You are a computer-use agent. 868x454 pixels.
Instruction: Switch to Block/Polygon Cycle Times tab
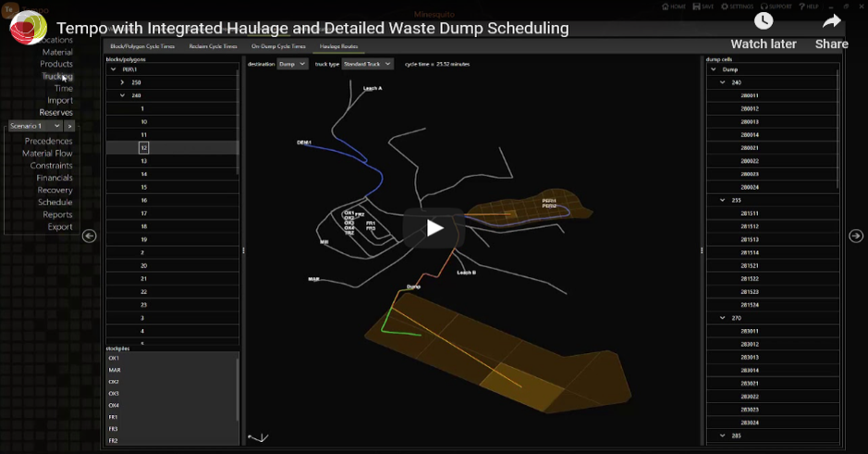[x=142, y=46]
